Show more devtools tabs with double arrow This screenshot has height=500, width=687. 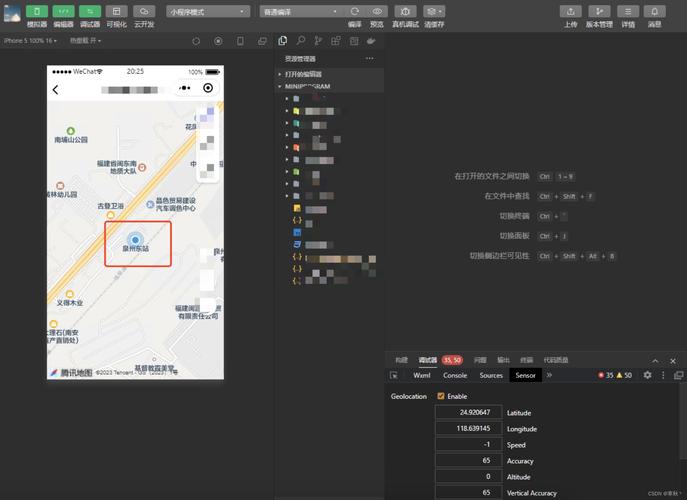549,375
